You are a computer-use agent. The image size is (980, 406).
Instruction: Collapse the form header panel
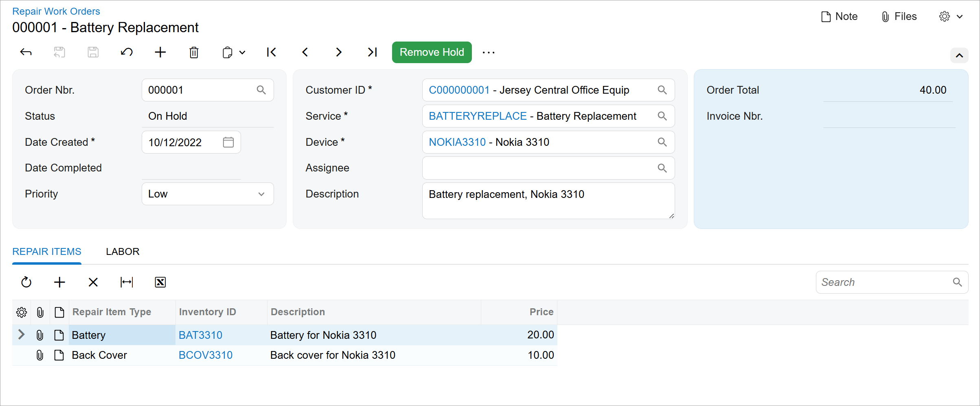tap(959, 56)
